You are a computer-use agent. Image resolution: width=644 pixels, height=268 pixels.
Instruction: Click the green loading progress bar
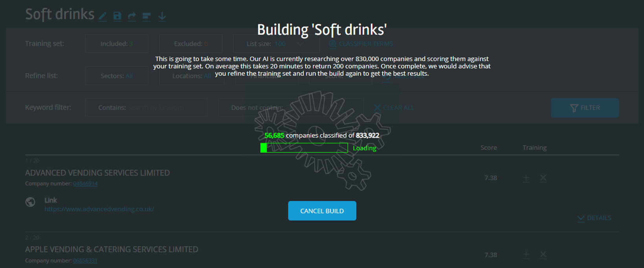[x=304, y=148]
